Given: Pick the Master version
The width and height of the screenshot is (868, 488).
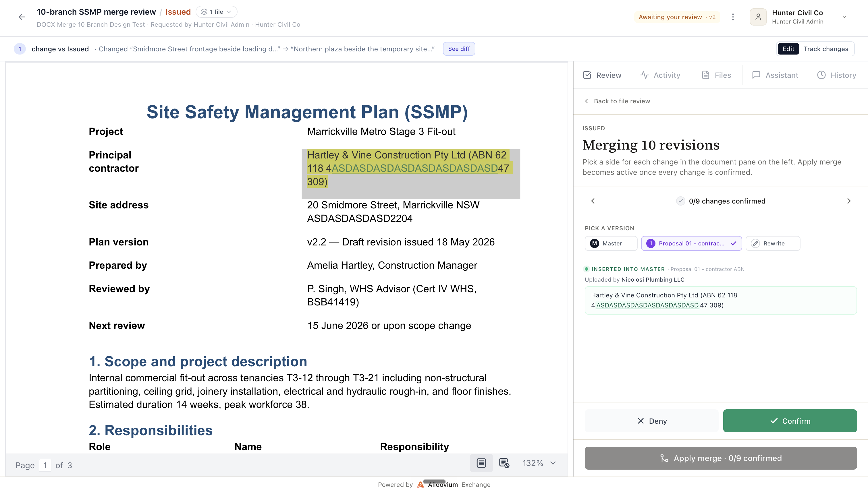Looking at the screenshot, I should [x=611, y=243].
